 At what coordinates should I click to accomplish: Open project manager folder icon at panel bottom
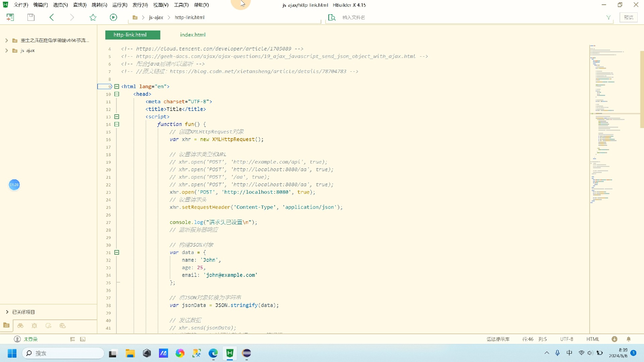tap(6, 325)
